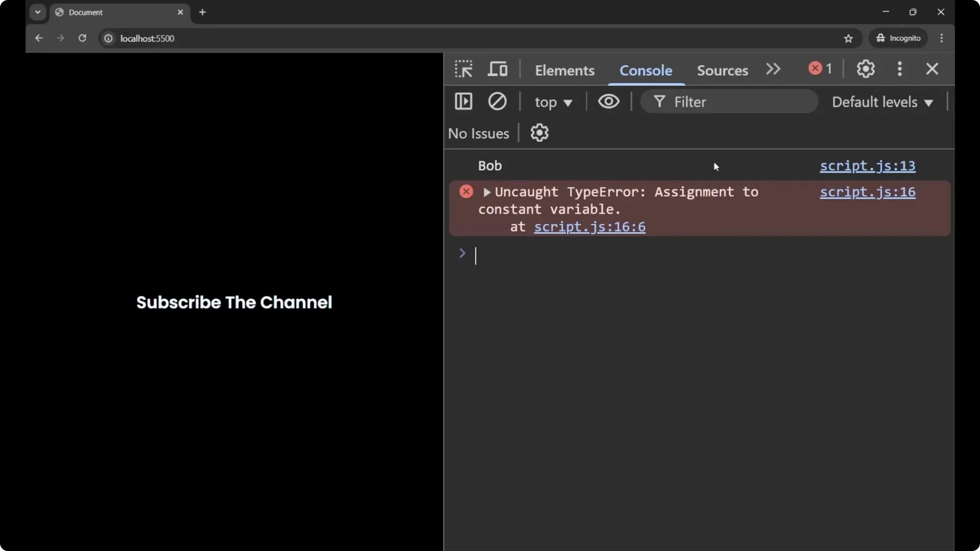Expand the Uncaught TypeError message details
The image size is (980, 551).
tap(487, 192)
